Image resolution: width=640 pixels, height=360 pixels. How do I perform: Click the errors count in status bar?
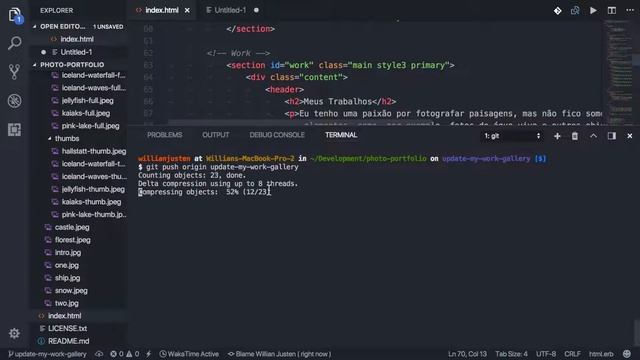pos(116,354)
